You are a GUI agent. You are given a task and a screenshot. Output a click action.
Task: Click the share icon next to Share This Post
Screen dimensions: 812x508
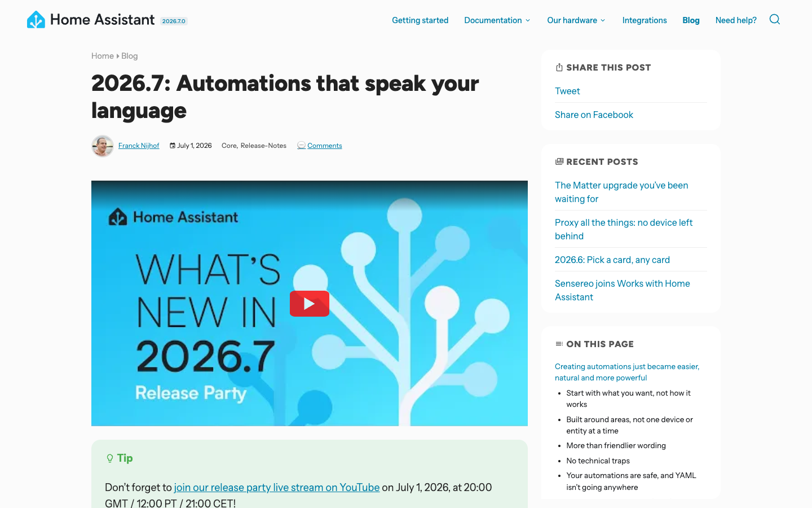pos(559,67)
